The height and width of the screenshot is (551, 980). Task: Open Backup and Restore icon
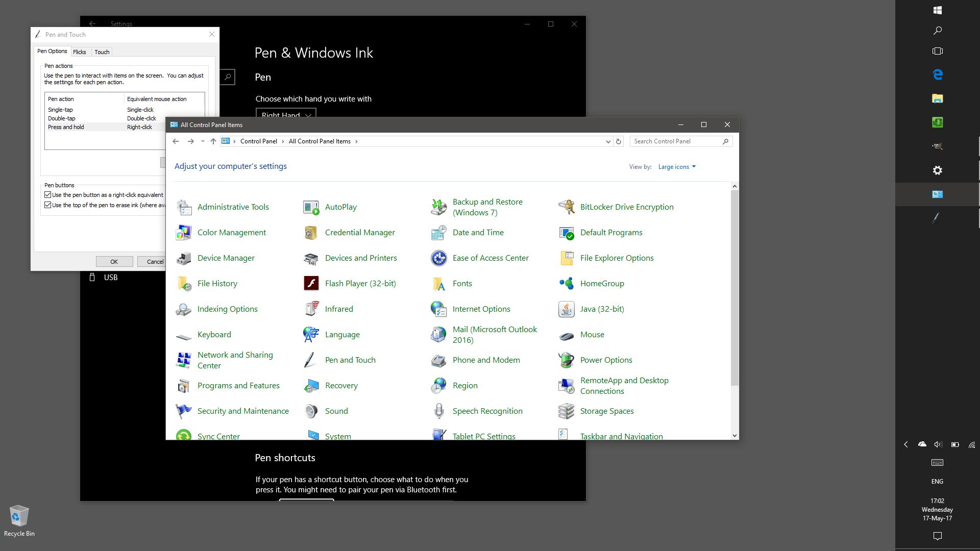[x=439, y=207]
